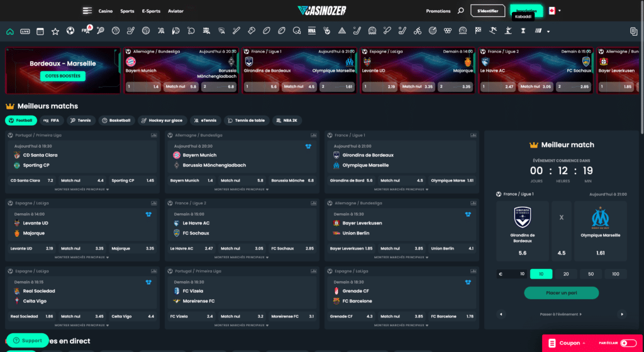The height and width of the screenshot is (352, 644).
Task: Pick FC Barcelone odds 1.78
Action: (452, 316)
